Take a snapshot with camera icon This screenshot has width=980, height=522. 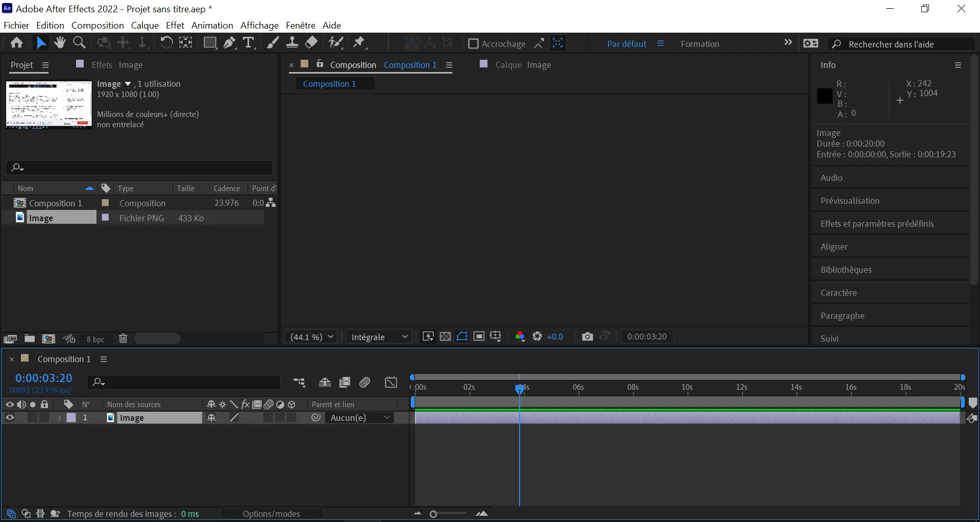[x=587, y=337]
